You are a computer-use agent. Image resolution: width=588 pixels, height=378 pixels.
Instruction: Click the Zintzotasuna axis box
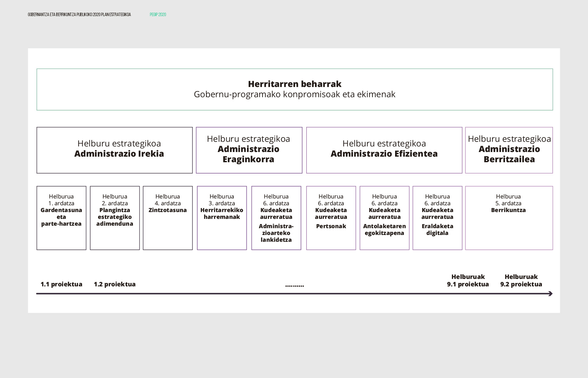click(168, 218)
